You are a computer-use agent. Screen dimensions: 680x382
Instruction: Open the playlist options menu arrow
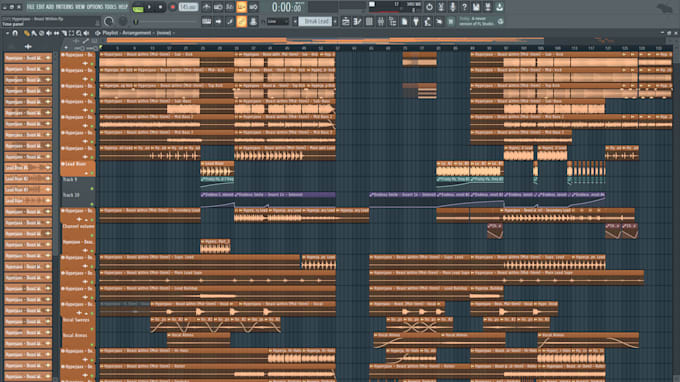(x=7, y=33)
